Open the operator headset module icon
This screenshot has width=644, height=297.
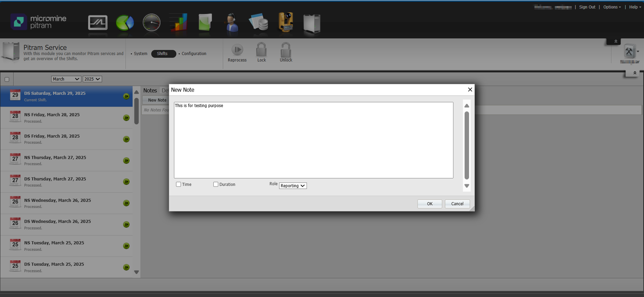232,23
